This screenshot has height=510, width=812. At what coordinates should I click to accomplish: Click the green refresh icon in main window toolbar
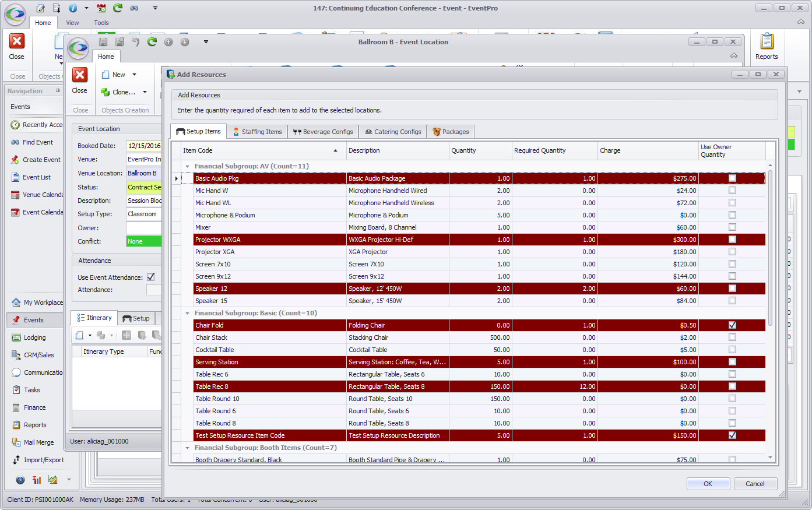[x=118, y=8]
